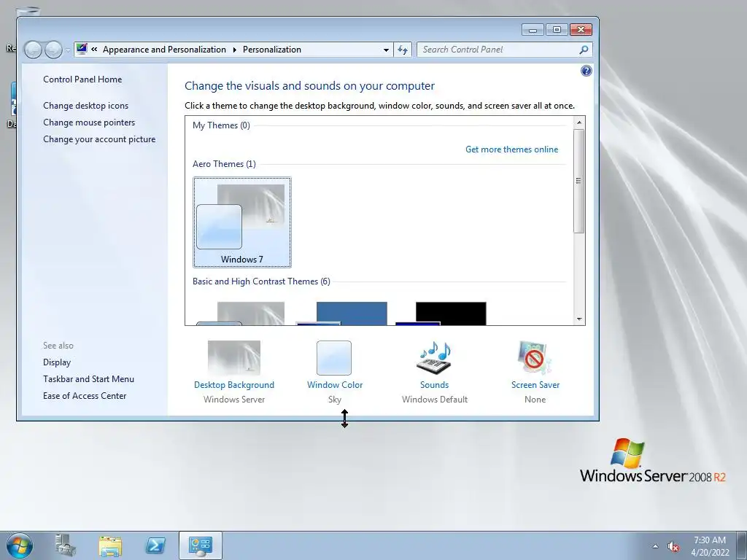Click the Personalization breadcrumb item
This screenshot has height=560, width=747.
(x=271, y=50)
